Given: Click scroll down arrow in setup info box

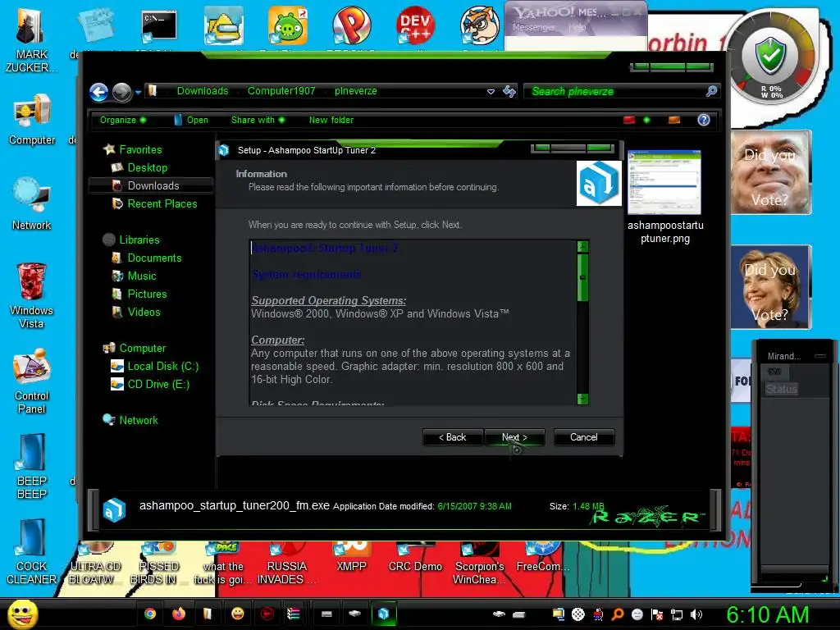Looking at the screenshot, I should (582, 399).
